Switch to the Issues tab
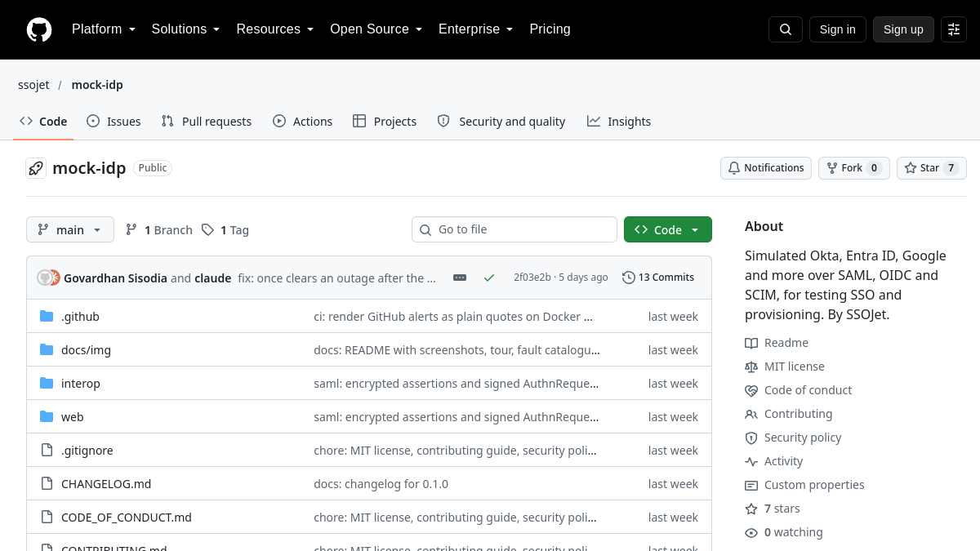The image size is (980, 551). tap(114, 121)
